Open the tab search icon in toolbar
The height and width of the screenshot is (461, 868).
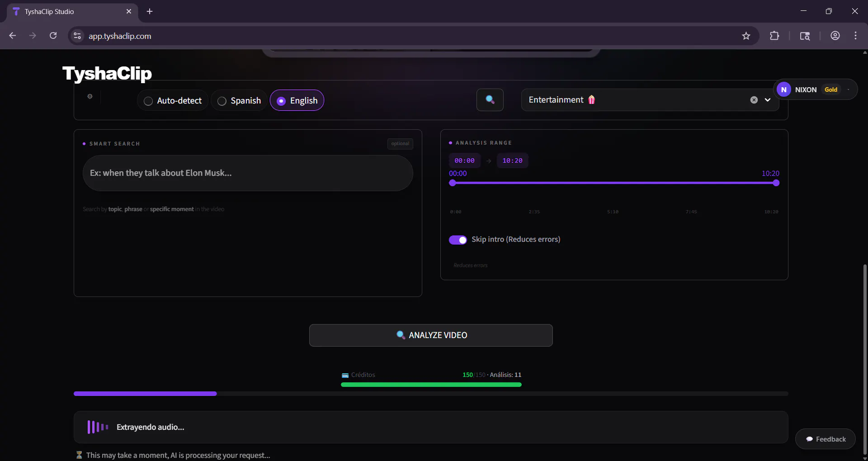(805, 36)
